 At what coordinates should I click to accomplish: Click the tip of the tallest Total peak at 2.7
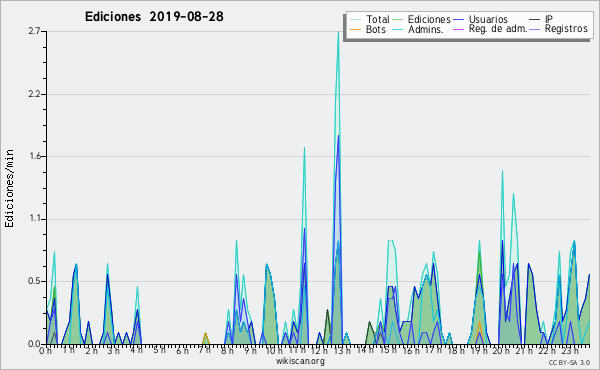click(338, 32)
